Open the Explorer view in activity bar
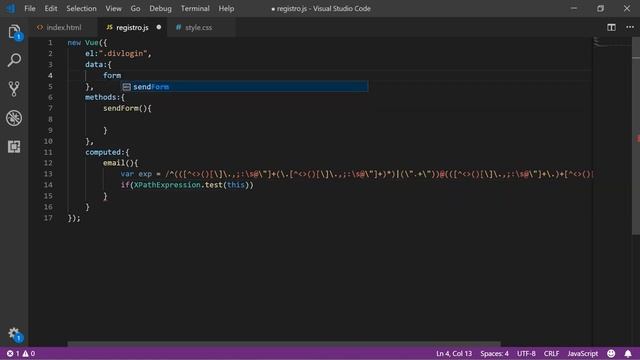 click(x=14, y=32)
